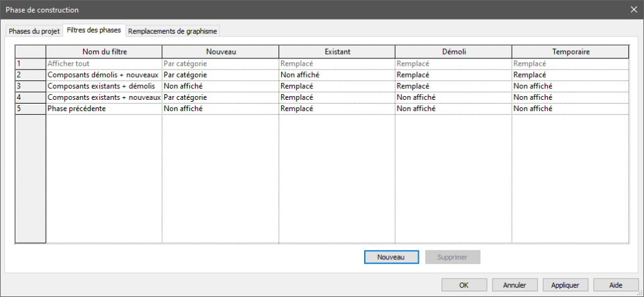Close the Phase de construction dialog
This screenshot has height=297, width=644.
pos(633,9)
